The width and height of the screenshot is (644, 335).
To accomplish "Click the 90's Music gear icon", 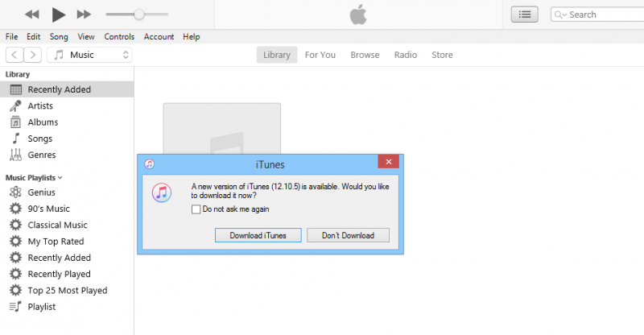I will pos(15,209).
